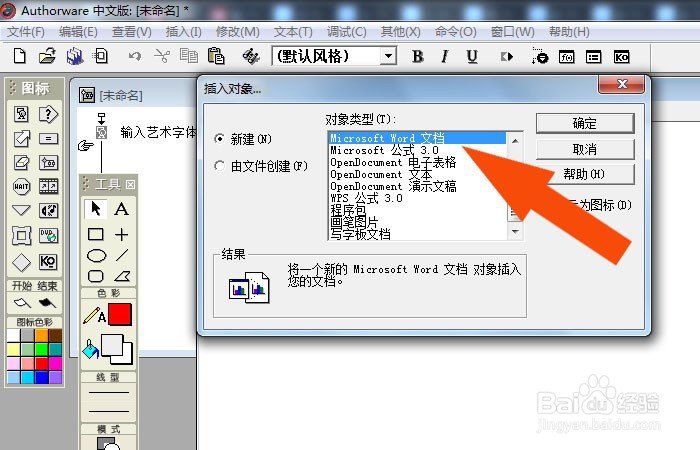Screen dimensions: 700x450
Task: Click the 帮助(H) dialog button
Action: [585, 174]
